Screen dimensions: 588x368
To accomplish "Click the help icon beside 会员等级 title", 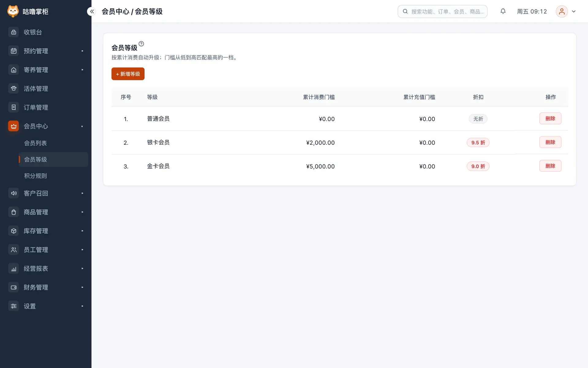I will [141, 44].
